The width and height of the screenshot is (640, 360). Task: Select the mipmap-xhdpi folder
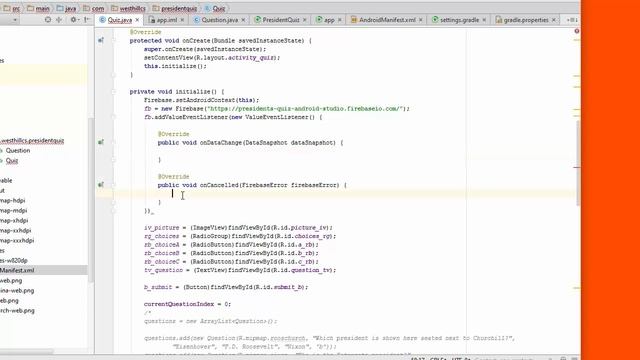tap(14, 220)
